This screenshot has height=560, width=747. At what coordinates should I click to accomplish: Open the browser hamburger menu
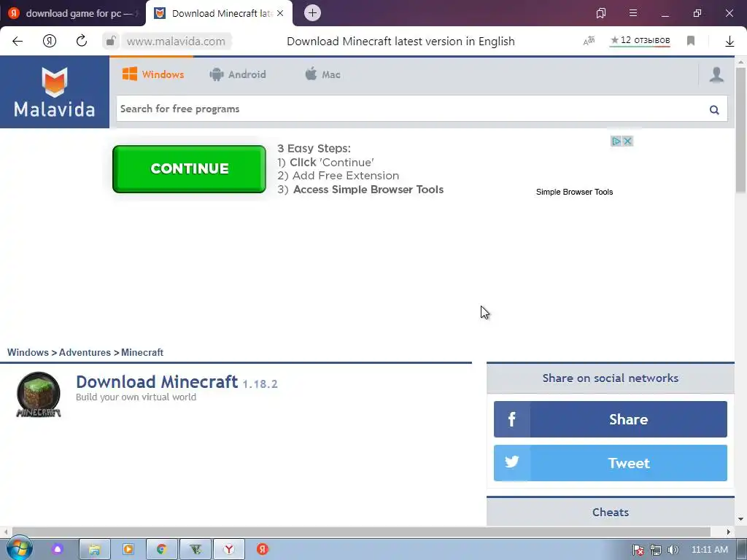tap(633, 13)
